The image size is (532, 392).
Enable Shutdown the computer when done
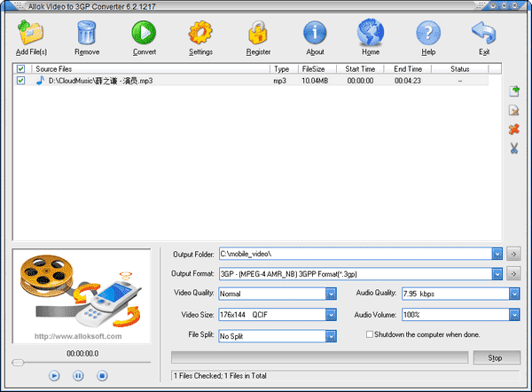point(370,334)
